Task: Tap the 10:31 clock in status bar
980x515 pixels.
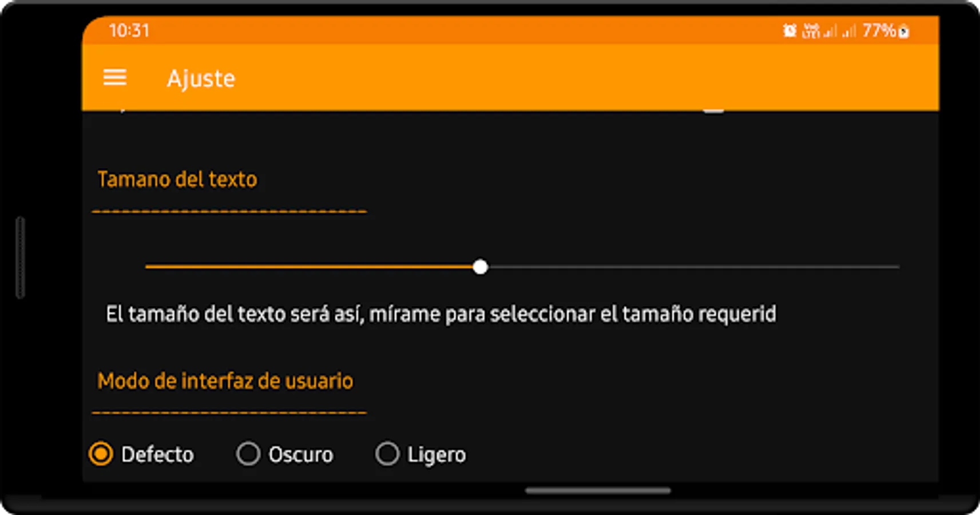Action: click(129, 30)
